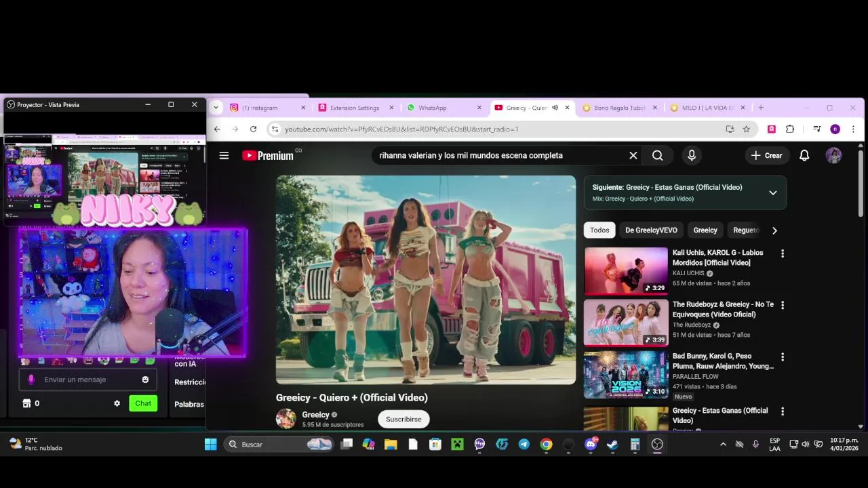Open a new Chrome tab
The image size is (868, 488).
pos(761,108)
